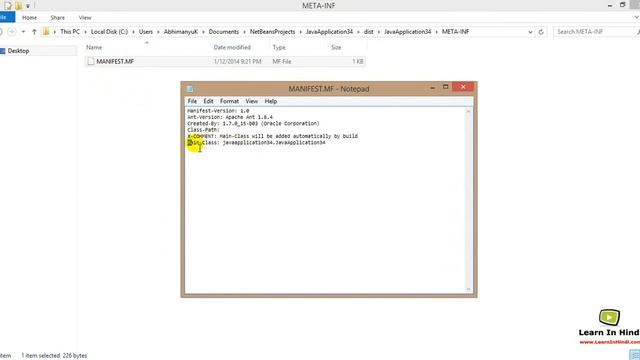Select Desktop in the navigation pane
Viewport: 640px width, 360px height.
pyautogui.click(x=18, y=51)
